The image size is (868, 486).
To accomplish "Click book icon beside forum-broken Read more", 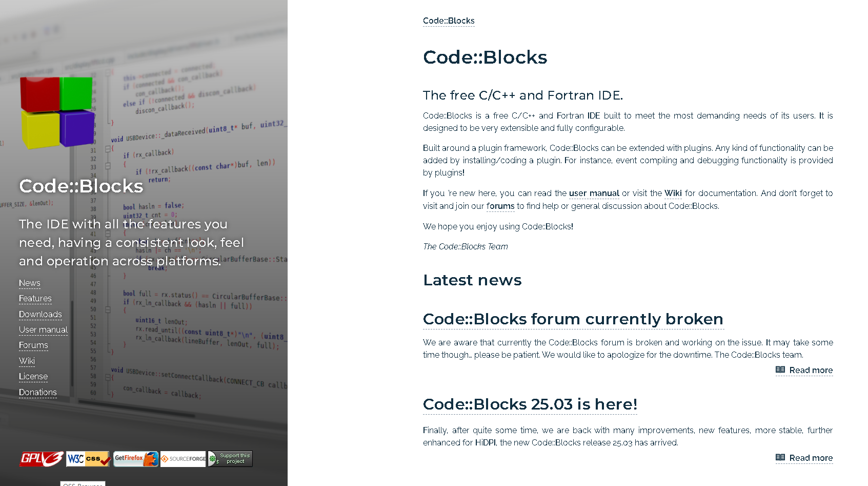I will [780, 370].
